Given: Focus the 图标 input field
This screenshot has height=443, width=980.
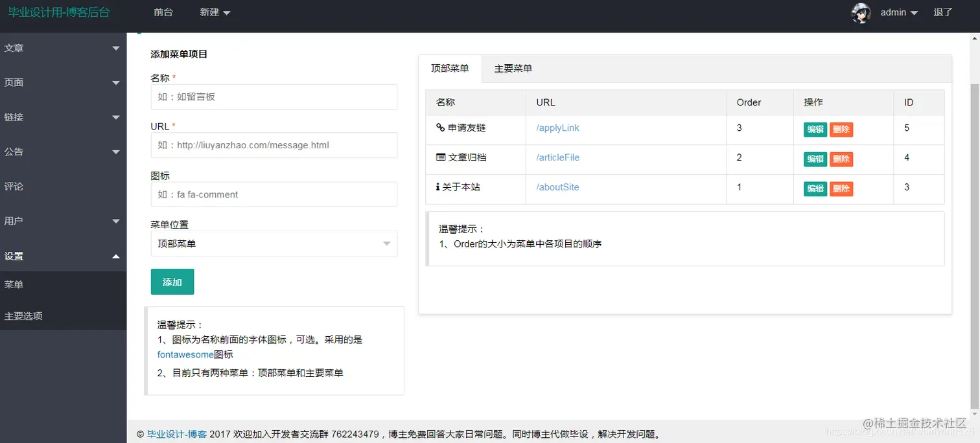Looking at the screenshot, I should (x=274, y=194).
